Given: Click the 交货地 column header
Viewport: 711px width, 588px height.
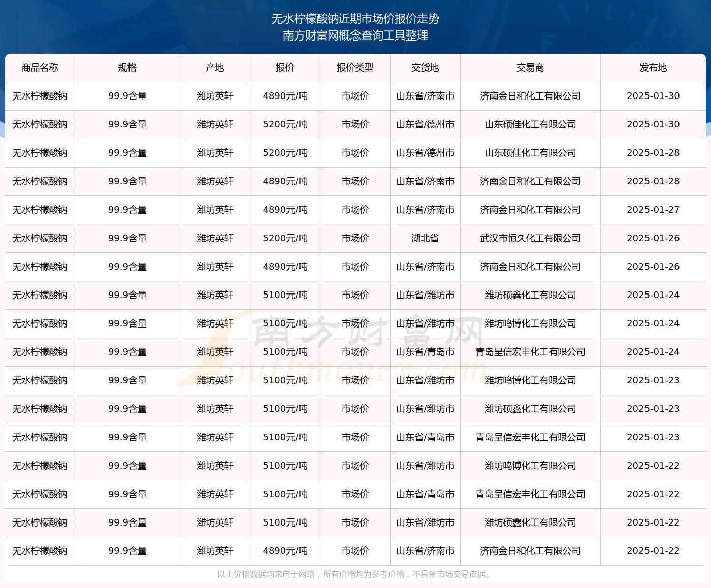Looking at the screenshot, I should coord(425,68).
